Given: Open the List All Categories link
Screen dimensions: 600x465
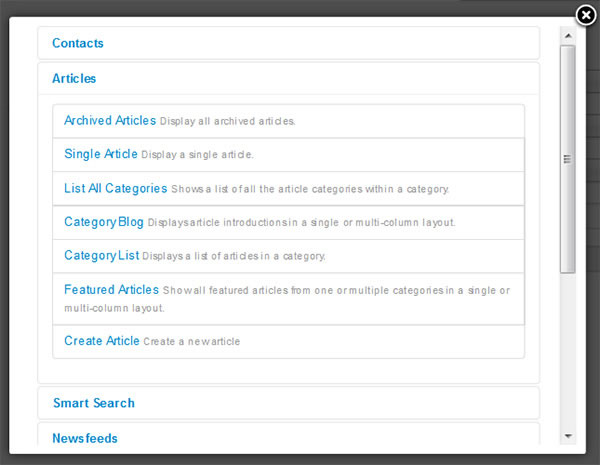Looking at the screenshot, I should click(x=116, y=188).
